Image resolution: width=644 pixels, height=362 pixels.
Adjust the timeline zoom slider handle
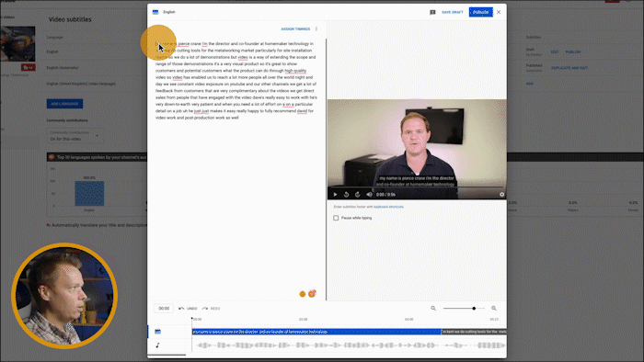[x=474, y=308]
